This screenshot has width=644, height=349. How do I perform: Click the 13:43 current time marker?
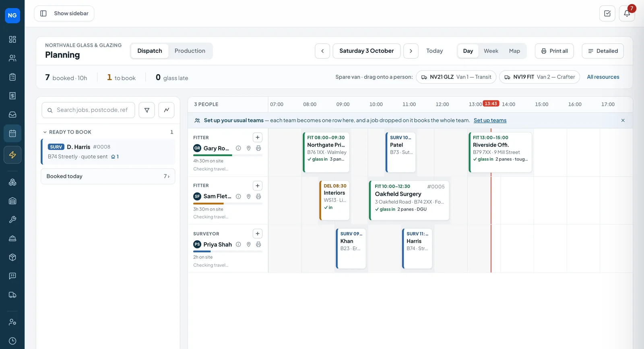(491, 103)
